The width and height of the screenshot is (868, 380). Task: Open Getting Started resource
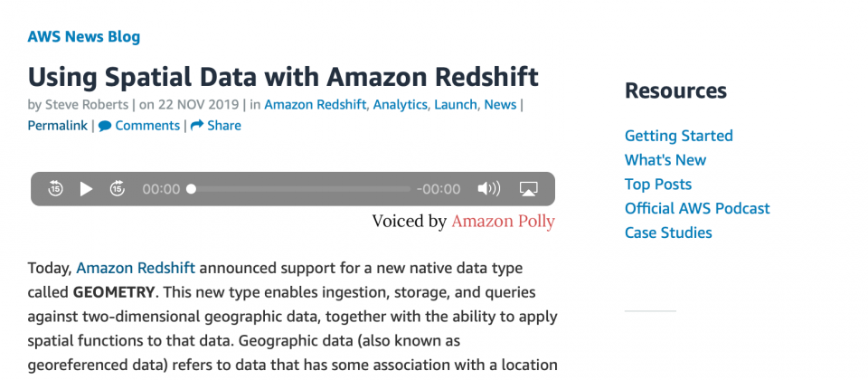tap(679, 136)
